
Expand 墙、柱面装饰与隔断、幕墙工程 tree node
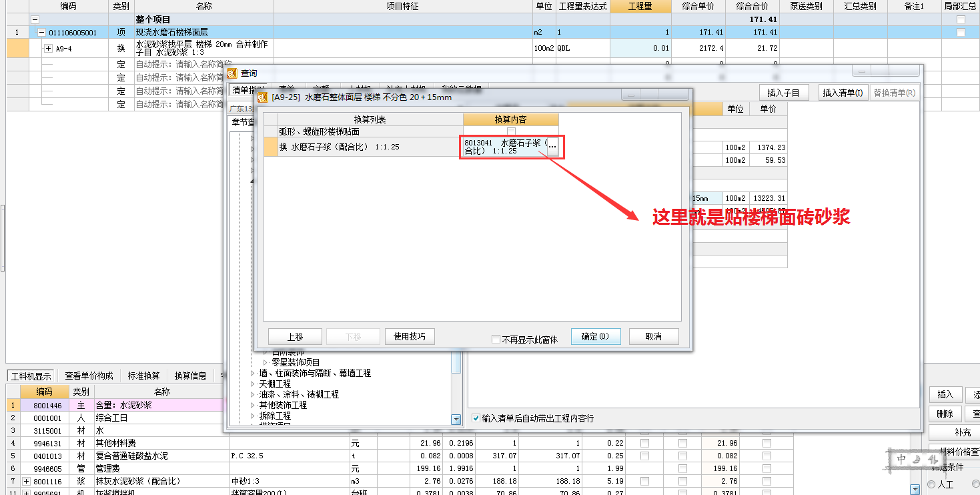252,374
